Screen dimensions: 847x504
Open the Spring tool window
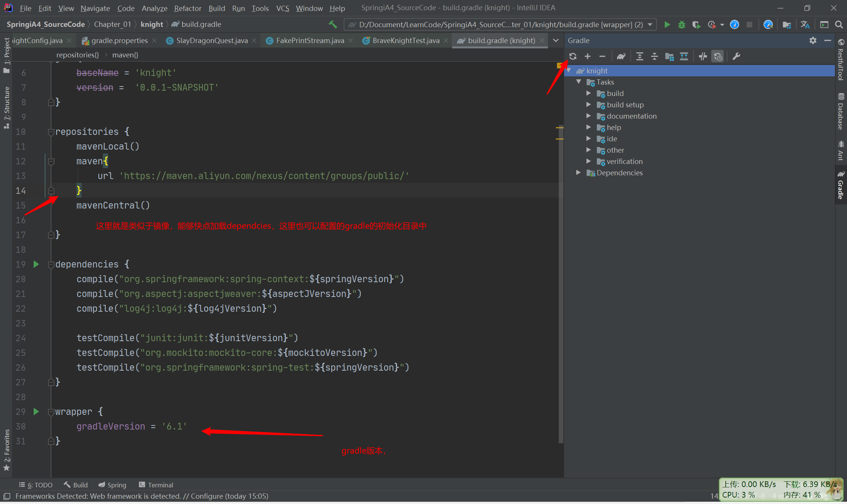(112, 485)
